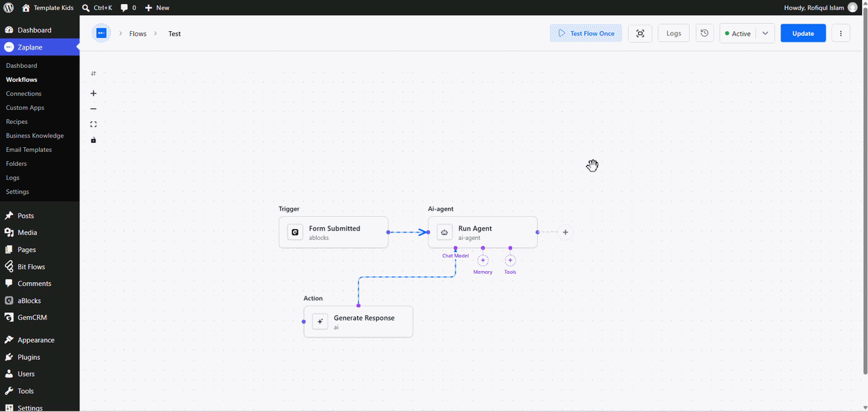Image resolution: width=868 pixels, height=412 pixels.
Task: Click New in the admin bar
Action: (x=157, y=7)
